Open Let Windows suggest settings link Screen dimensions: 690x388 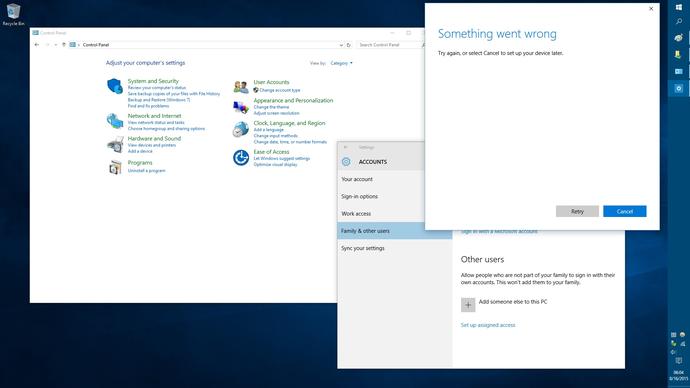point(282,158)
